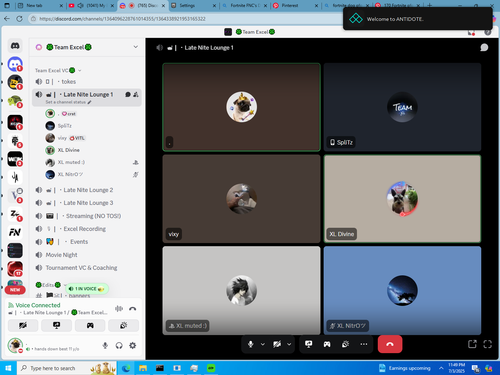500x375 pixels.
Task: Enter full screen call view
Action: coord(488,344)
